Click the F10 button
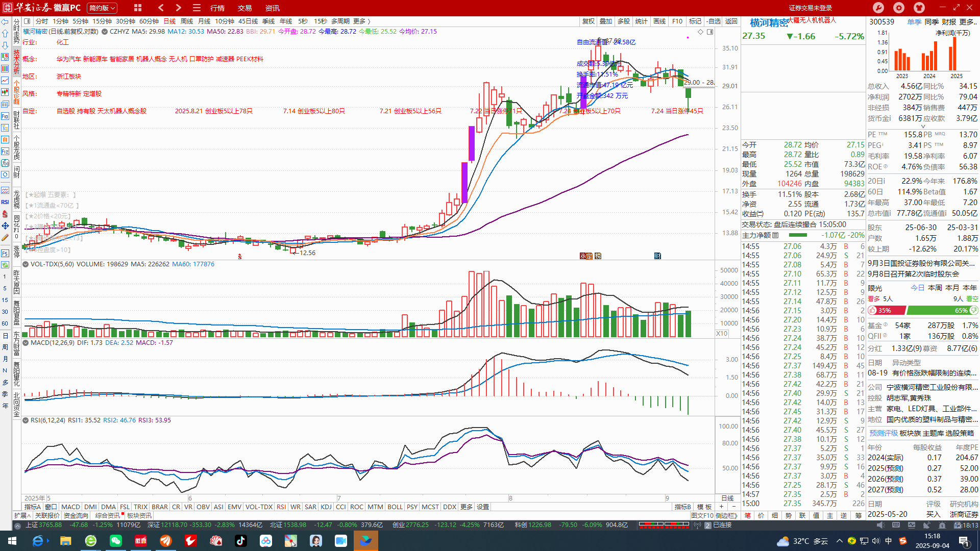 pyautogui.click(x=677, y=21)
